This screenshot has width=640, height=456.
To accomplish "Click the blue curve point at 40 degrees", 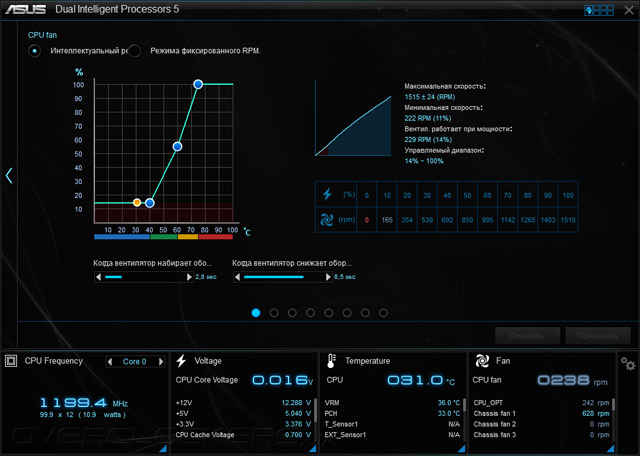I will tap(150, 203).
